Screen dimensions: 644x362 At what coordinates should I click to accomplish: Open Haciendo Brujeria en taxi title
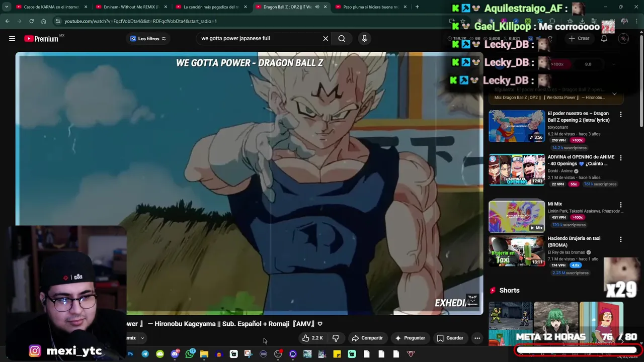click(x=574, y=242)
